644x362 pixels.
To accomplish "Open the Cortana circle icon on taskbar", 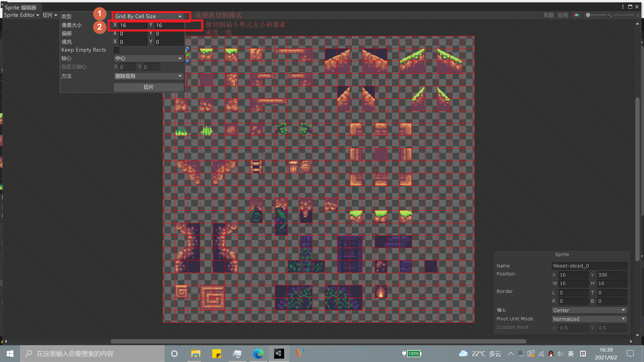I will pos(174,354).
